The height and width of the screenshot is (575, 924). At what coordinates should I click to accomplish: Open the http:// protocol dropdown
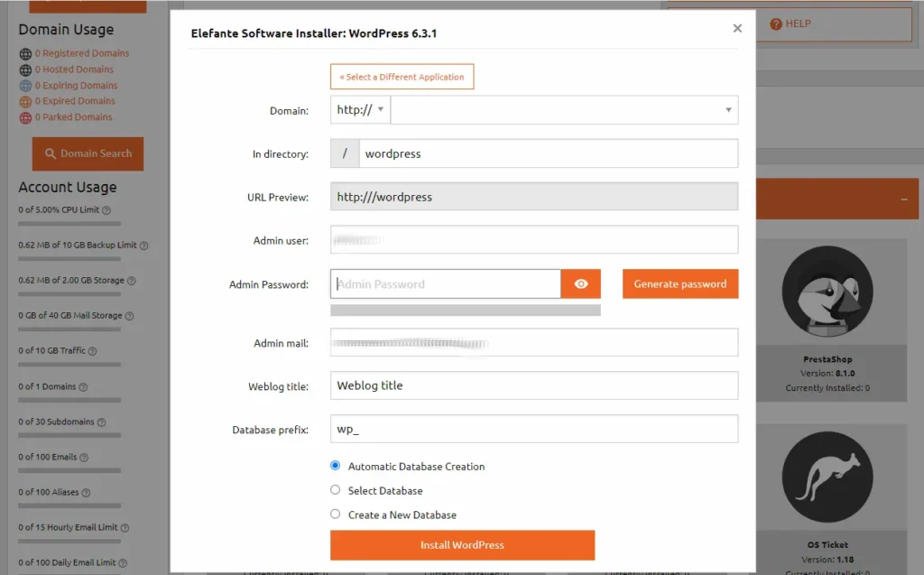pyautogui.click(x=360, y=110)
